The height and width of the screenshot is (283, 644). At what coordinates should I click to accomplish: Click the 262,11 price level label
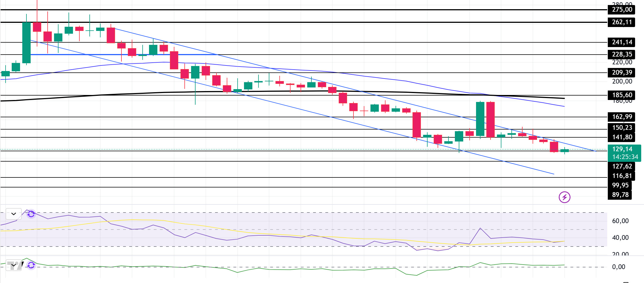pyautogui.click(x=621, y=22)
